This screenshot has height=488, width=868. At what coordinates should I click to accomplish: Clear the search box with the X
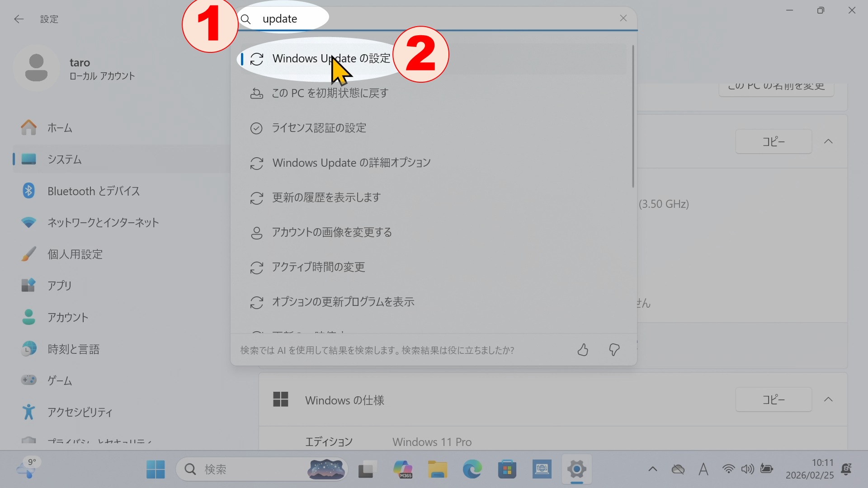click(x=623, y=18)
